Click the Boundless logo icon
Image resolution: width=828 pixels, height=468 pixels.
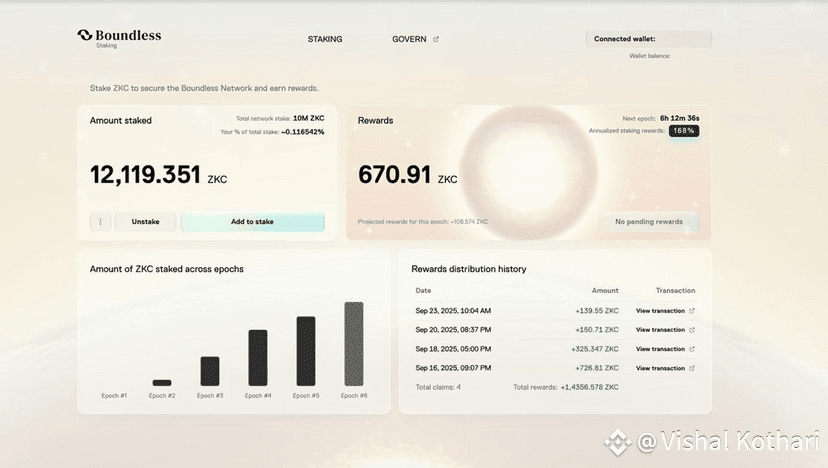pos(84,35)
